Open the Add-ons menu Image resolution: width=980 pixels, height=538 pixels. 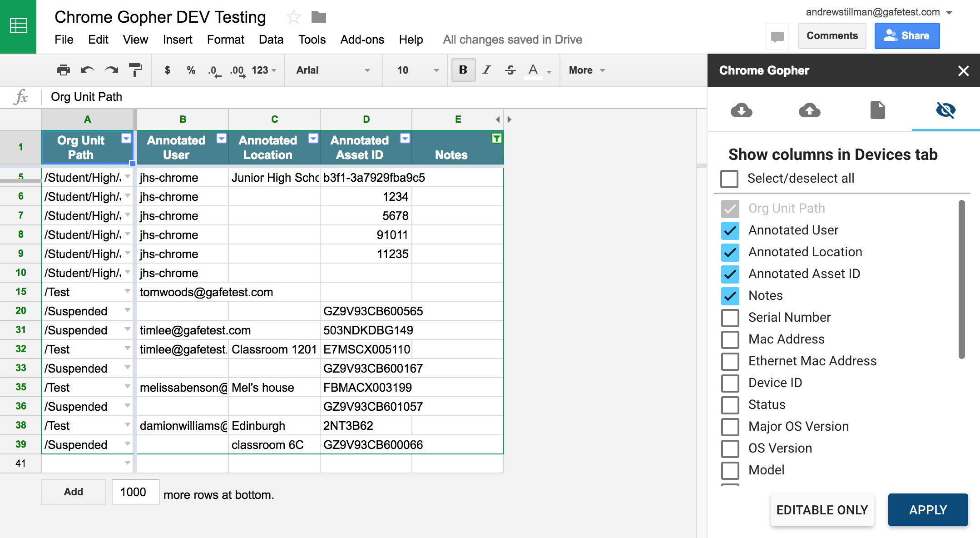(362, 40)
